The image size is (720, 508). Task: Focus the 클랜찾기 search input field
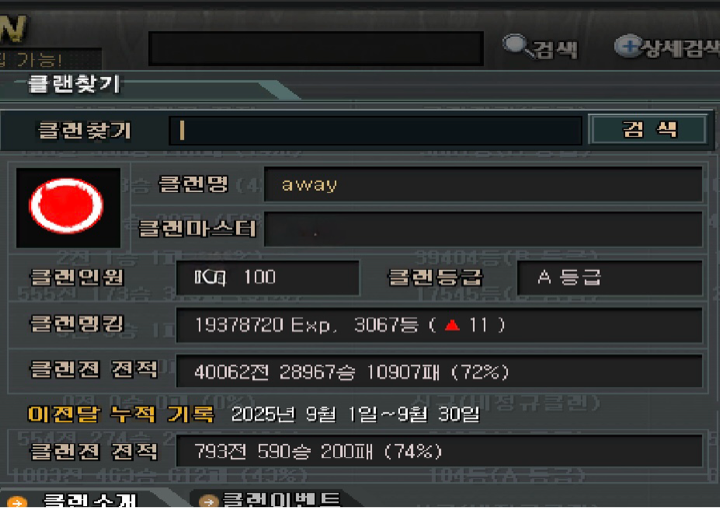tap(376, 130)
